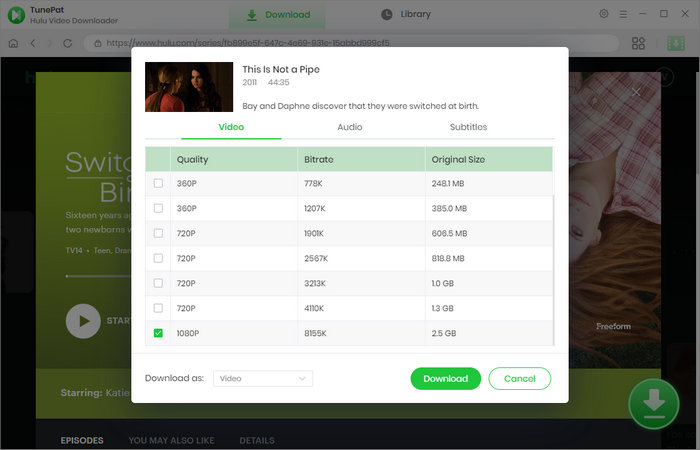Click the green floating download arrow icon
700x450 pixels.
point(653,403)
